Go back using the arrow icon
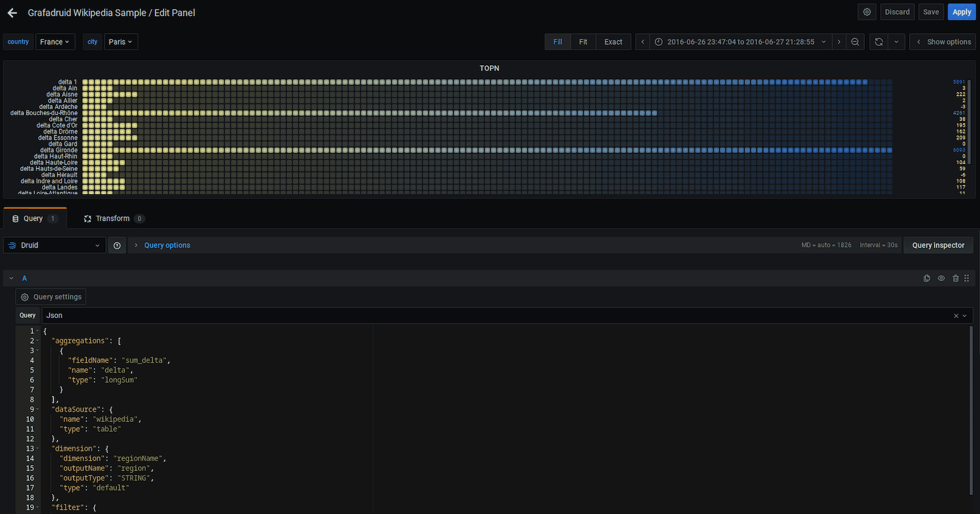This screenshot has height=514, width=980. coord(12,13)
